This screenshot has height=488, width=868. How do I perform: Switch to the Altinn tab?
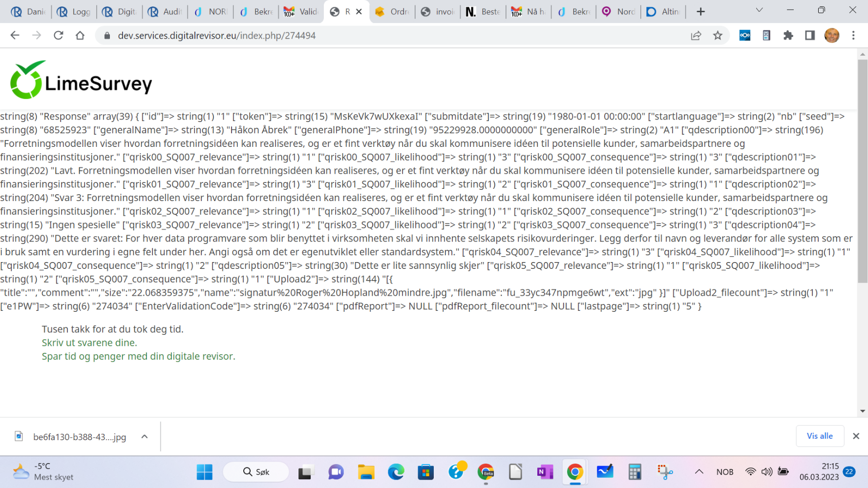663,11
